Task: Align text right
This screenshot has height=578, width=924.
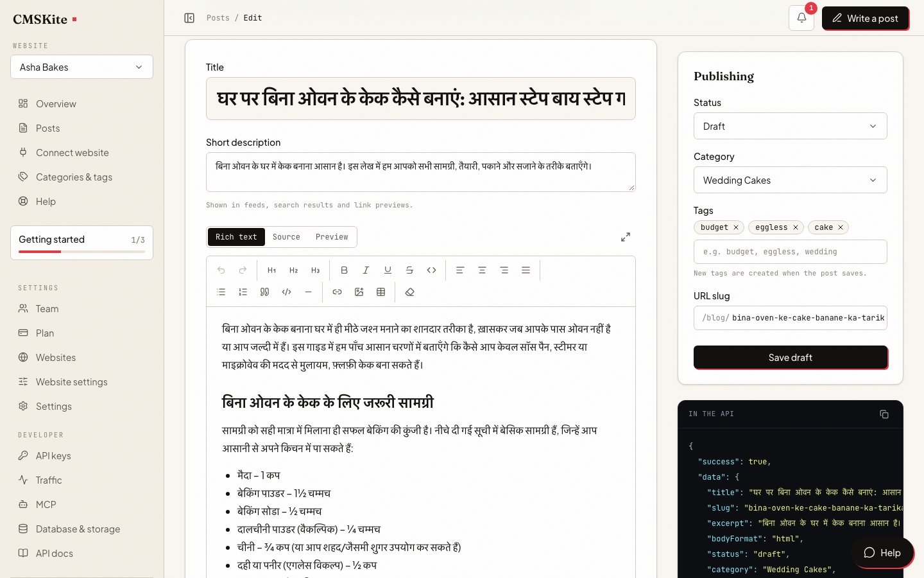Action: tap(504, 270)
